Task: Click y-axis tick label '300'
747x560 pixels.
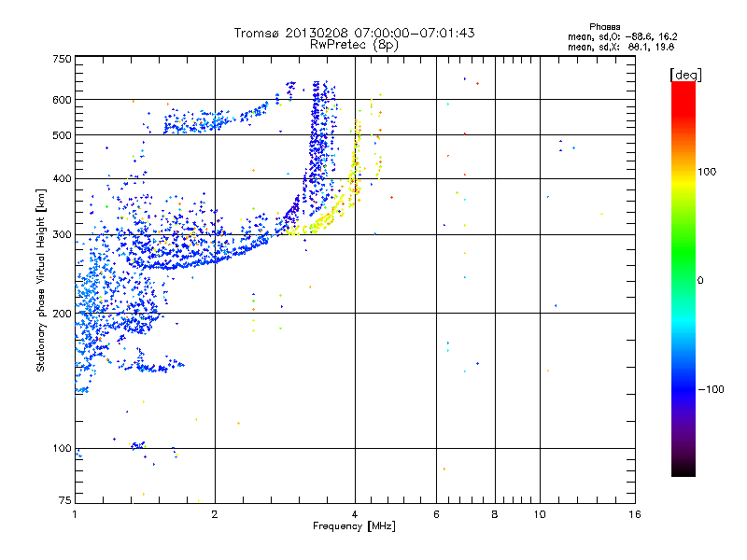Action: 62,235
